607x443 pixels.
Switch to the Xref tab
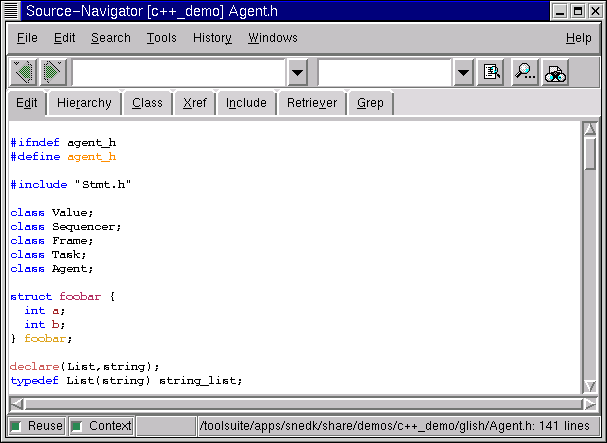(195, 103)
